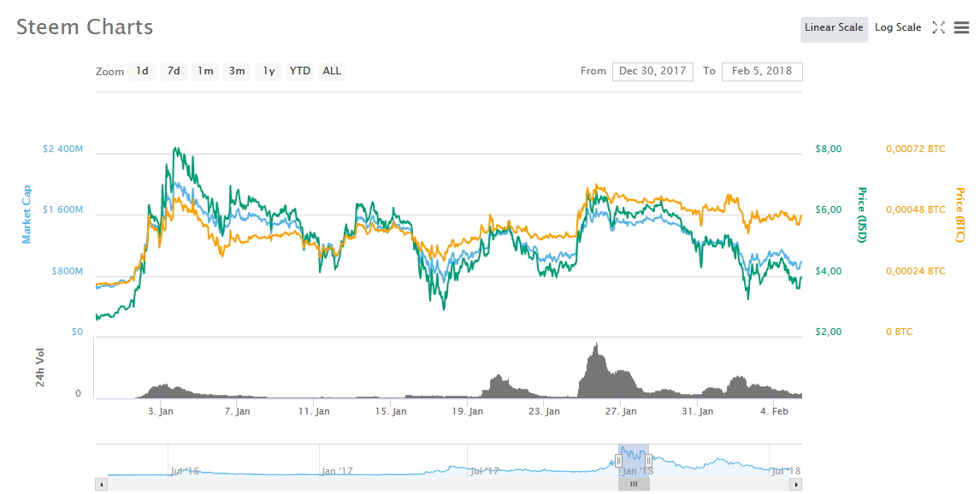Click the 0,00024 BTC label
980x494 pixels.
click(x=916, y=271)
